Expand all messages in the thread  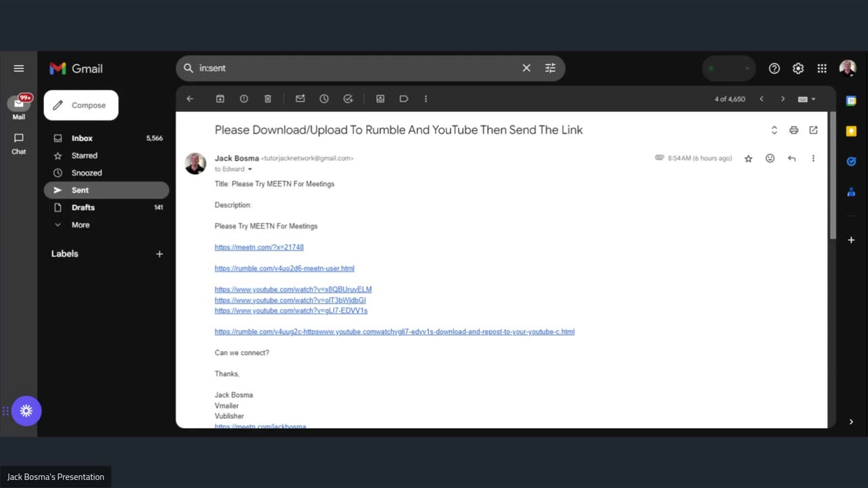click(x=774, y=130)
